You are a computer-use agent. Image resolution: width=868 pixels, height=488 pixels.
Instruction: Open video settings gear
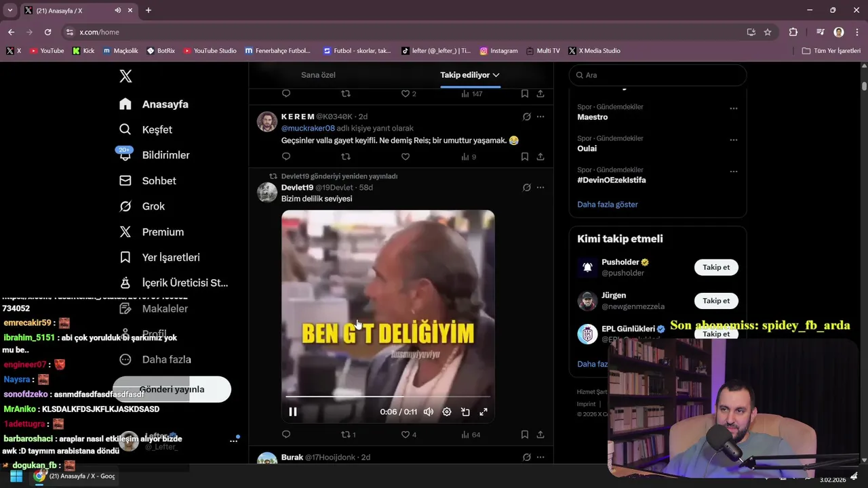(x=447, y=411)
